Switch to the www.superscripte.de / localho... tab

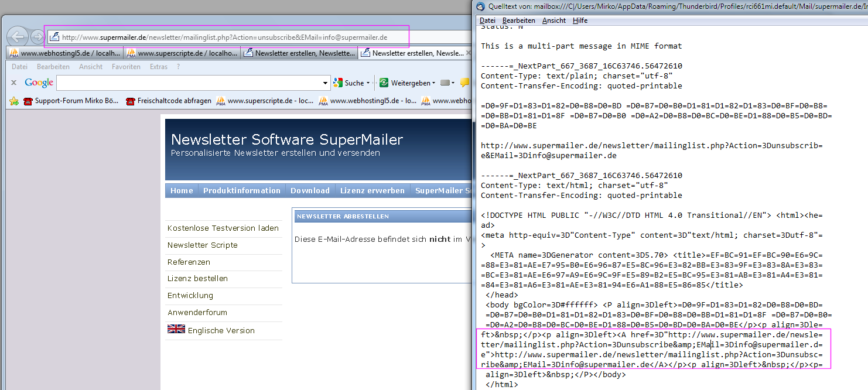182,53
